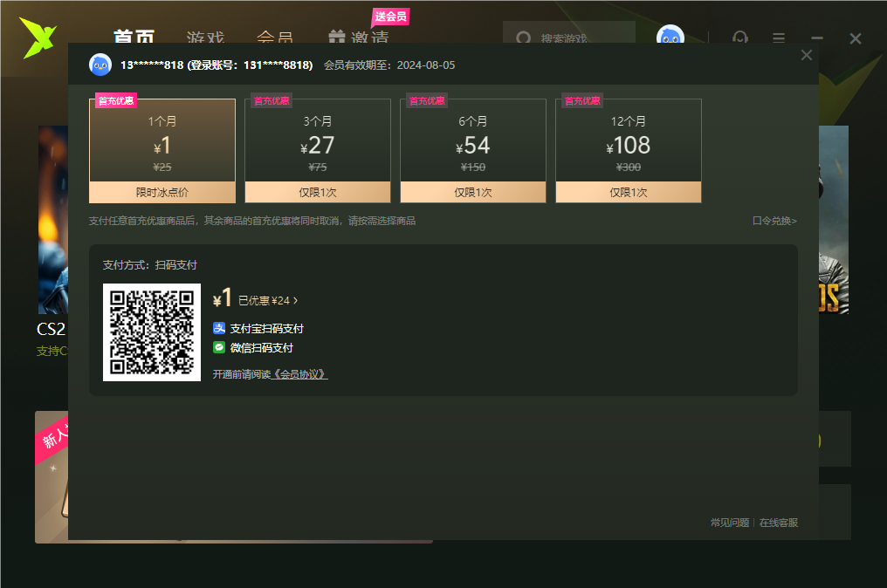Expand the 已优惠¥24 discount details
The height and width of the screenshot is (588, 887).
268,300
